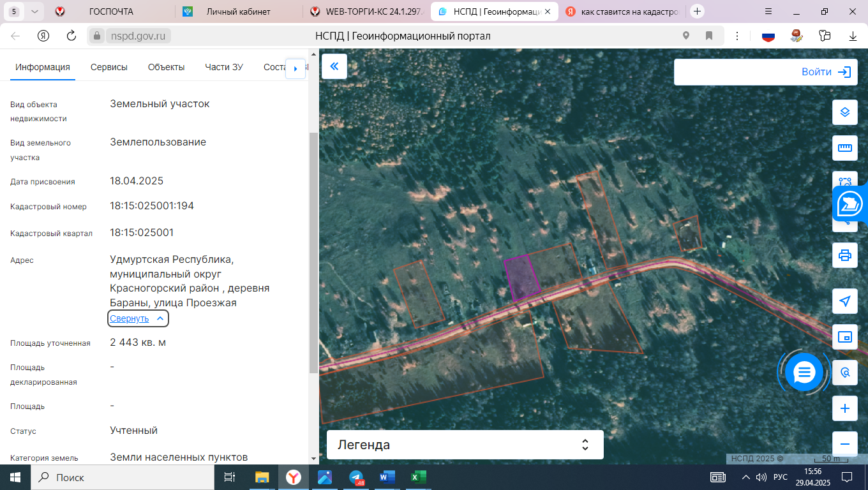The width and height of the screenshot is (868, 490).
Task: Zoom out the map with minus button
Action: click(x=845, y=444)
